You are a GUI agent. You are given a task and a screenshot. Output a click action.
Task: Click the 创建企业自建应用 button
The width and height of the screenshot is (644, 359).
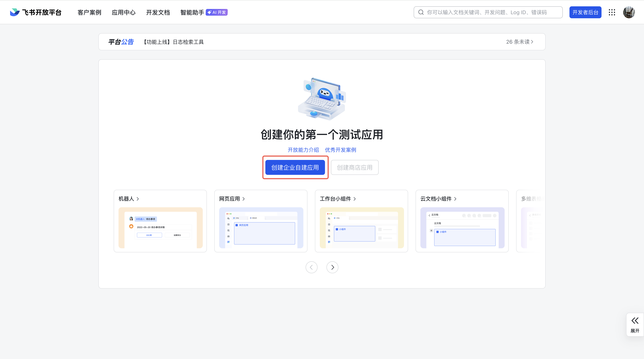pyautogui.click(x=295, y=167)
